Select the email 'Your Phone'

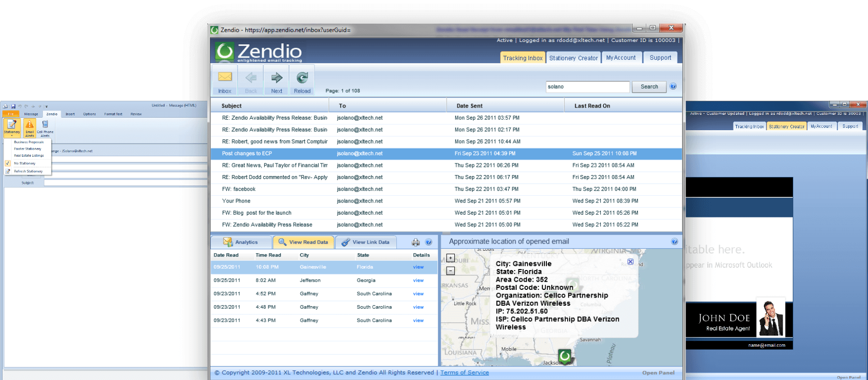pos(446,201)
